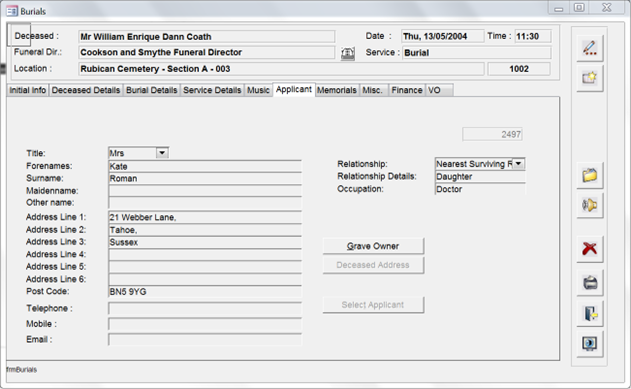631x389 pixels.
Task: Click the new record star icon
Action: tap(590, 78)
